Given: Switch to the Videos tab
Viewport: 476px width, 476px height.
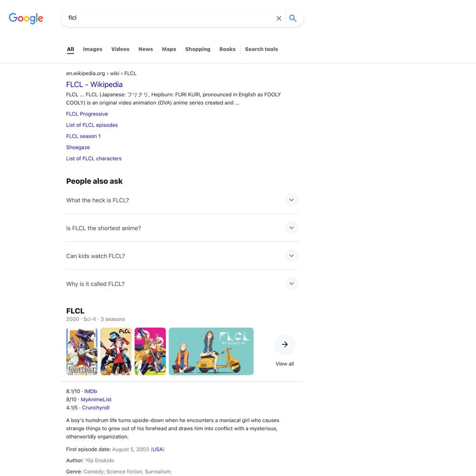Looking at the screenshot, I should tap(120, 49).
